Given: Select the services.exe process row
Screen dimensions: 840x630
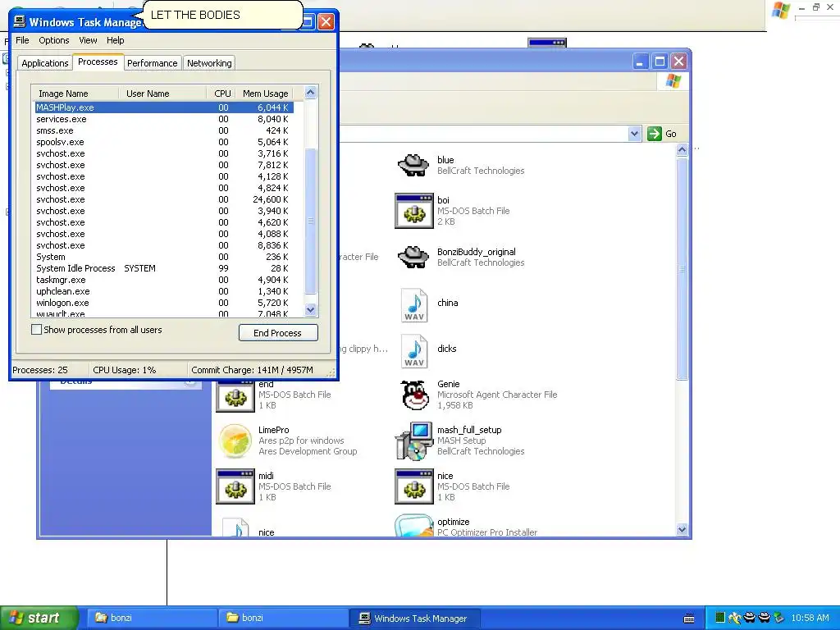Looking at the screenshot, I should 164,119.
